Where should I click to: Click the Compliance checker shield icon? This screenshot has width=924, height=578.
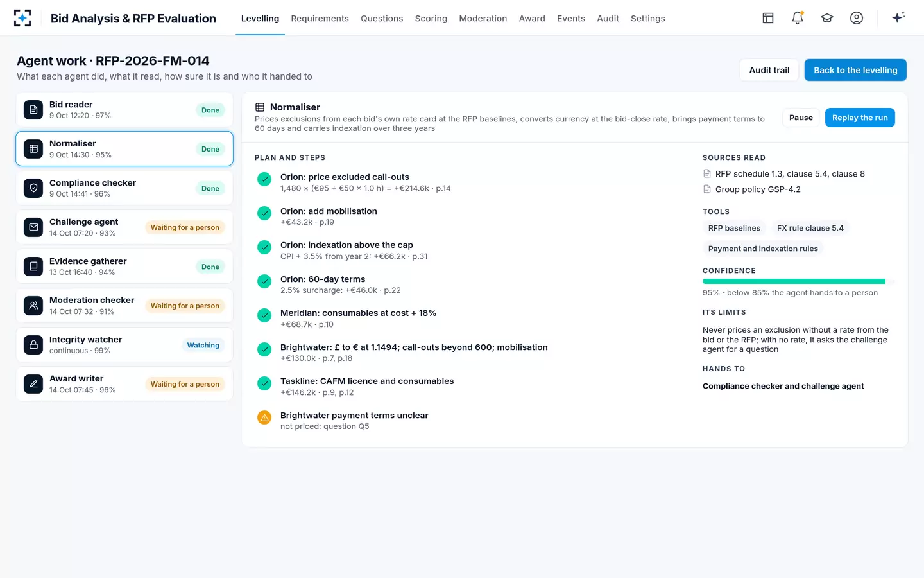(x=33, y=188)
